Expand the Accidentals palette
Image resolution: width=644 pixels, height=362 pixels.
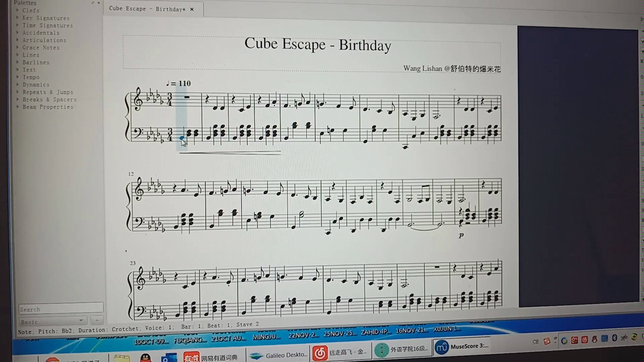tap(17, 32)
